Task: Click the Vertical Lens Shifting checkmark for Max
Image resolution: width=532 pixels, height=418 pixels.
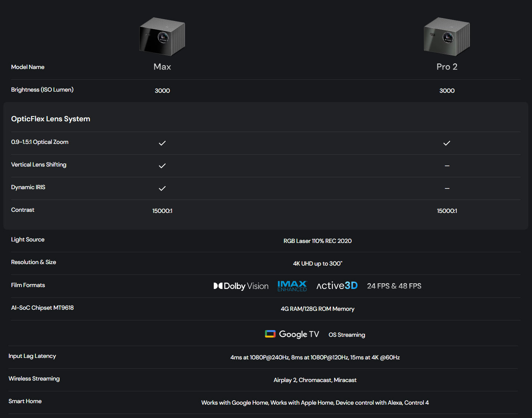Action: [162, 166]
